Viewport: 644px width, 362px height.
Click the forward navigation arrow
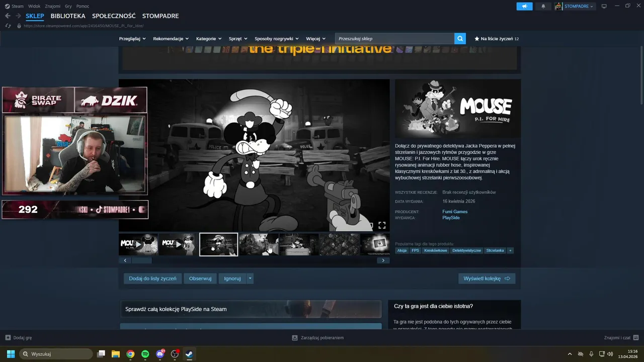pos(18,16)
